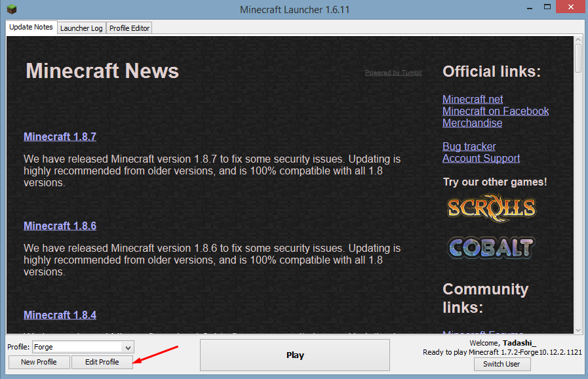588x379 pixels.
Task: Click the Minecraft grass block icon in title bar
Action: point(12,9)
